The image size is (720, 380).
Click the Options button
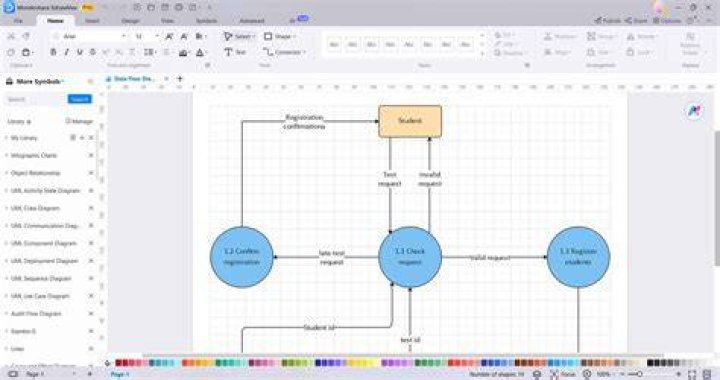(x=667, y=21)
